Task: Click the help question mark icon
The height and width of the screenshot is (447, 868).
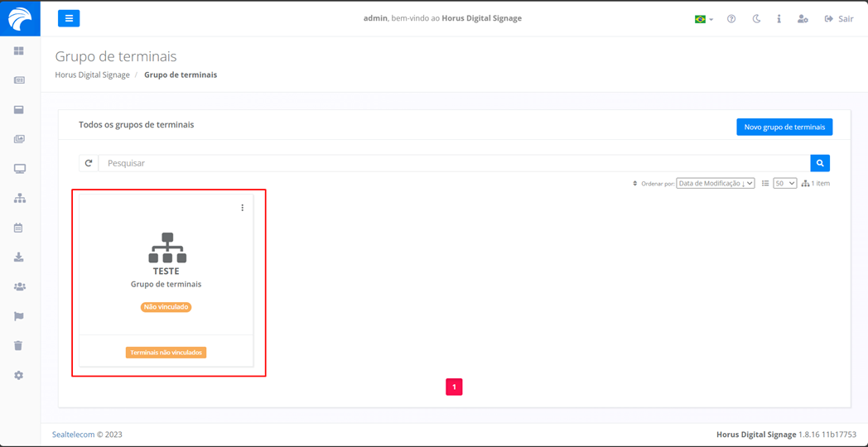Action: point(731,19)
